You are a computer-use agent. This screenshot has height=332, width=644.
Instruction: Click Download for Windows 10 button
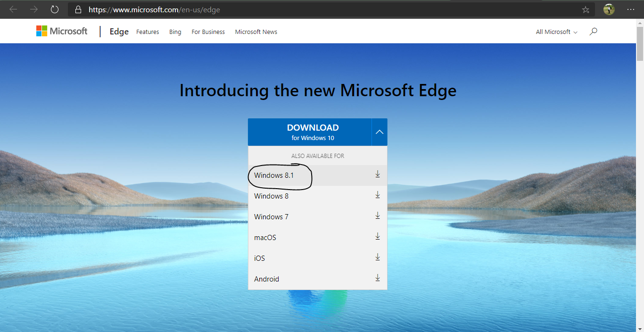point(310,132)
